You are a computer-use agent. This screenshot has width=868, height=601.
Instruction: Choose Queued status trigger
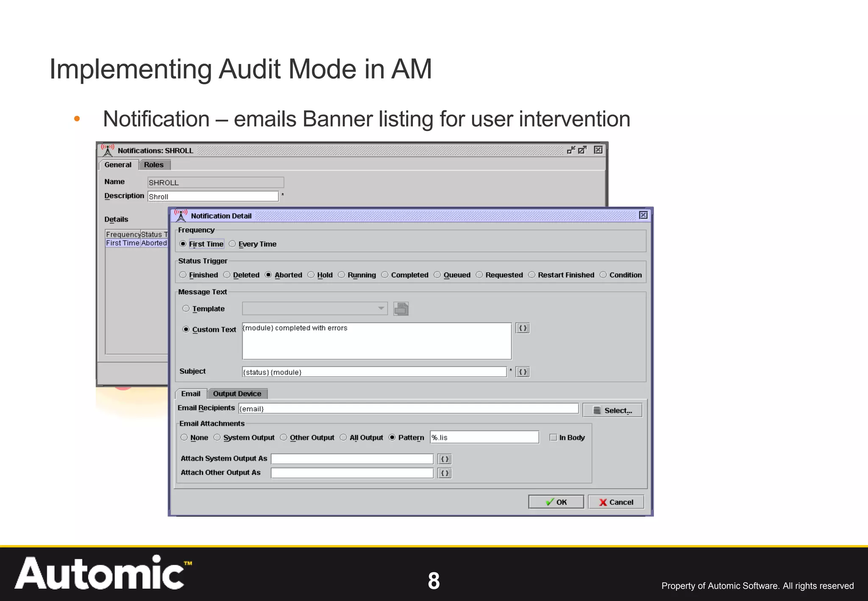(452, 275)
